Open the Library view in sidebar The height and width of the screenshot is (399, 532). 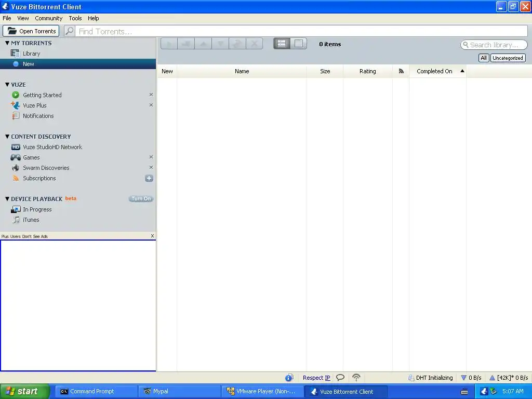31,54
